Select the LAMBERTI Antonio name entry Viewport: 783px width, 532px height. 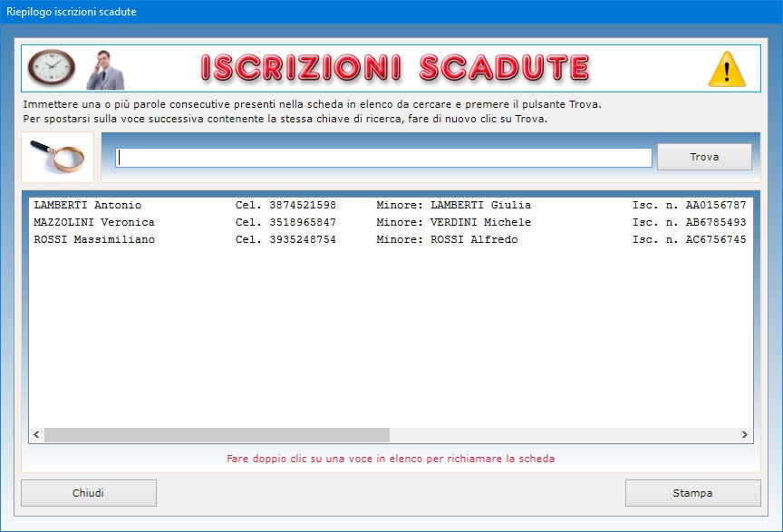coord(88,206)
